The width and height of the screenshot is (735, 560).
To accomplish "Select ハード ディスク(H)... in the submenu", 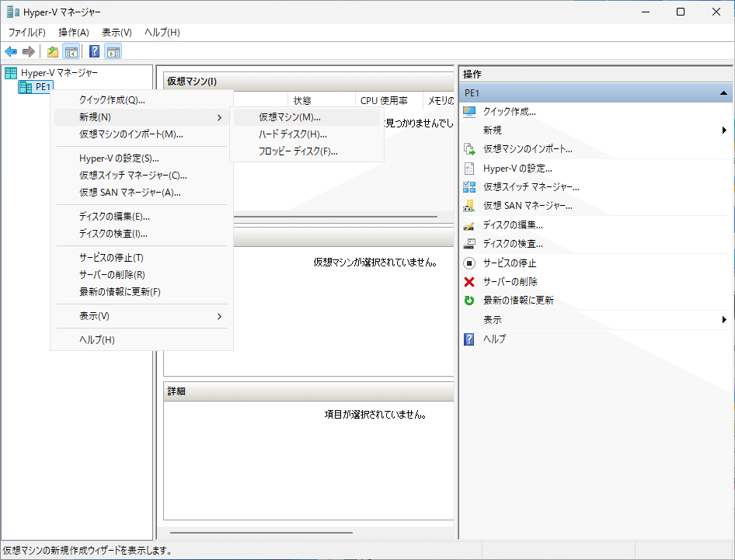I will pos(307,134).
